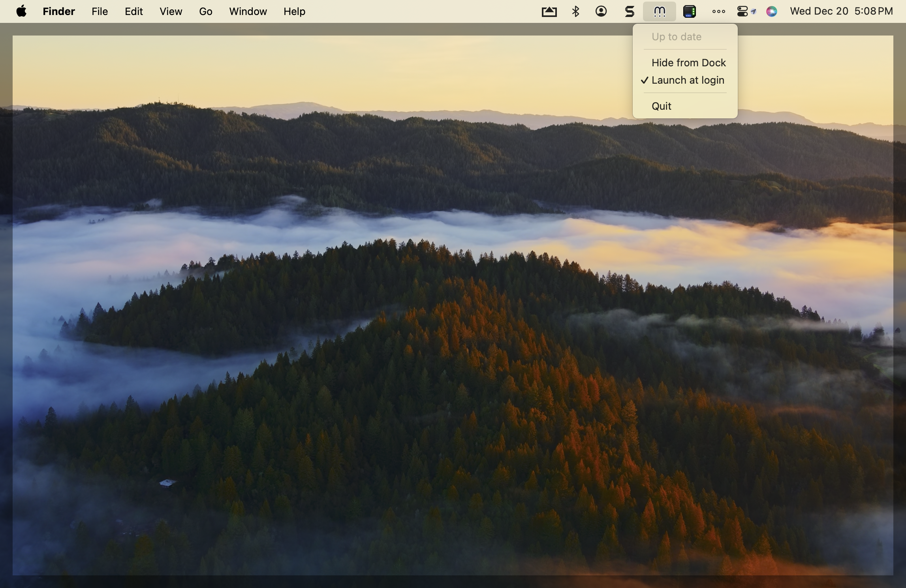The image size is (906, 588).
Task: Open the Bluetooth menu bar icon
Action: (x=575, y=11)
